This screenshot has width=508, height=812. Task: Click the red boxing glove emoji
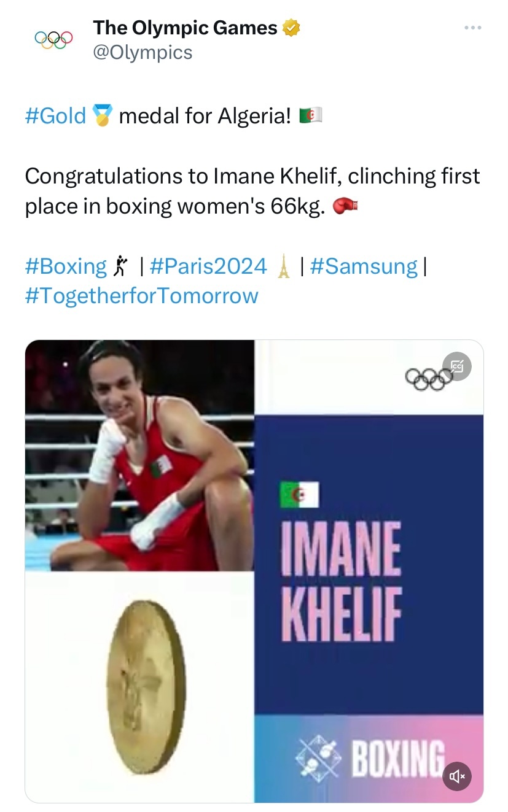click(x=345, y=207)
